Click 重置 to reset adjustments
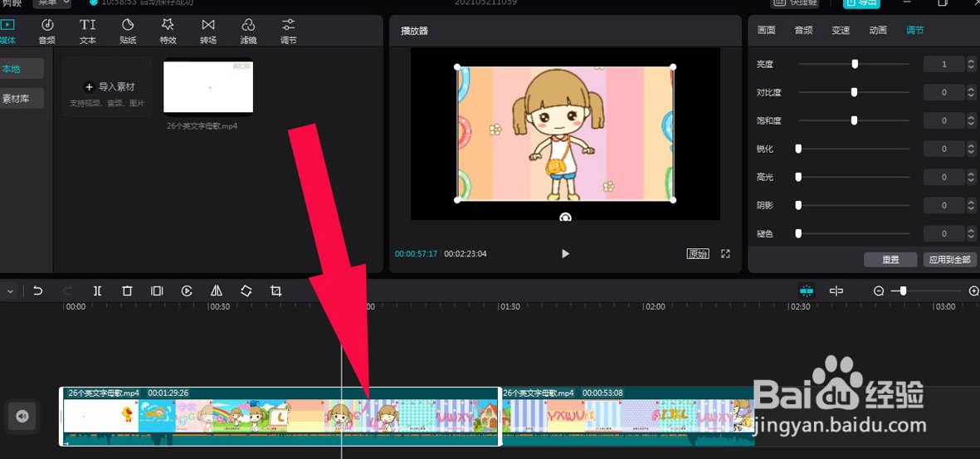The width and height of the screenshot is (980, 459). 890,260
